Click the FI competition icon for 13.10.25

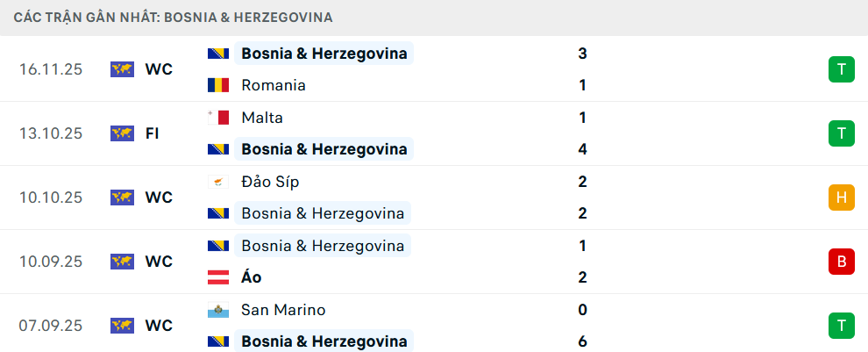(x=122, y=133)
